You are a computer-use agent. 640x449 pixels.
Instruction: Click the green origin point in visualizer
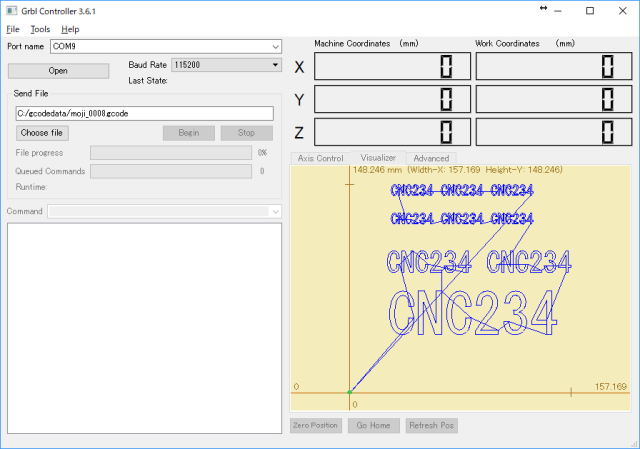(x=350, y=392)
